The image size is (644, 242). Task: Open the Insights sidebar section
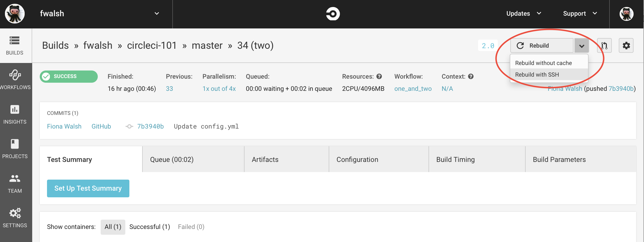pos(15,114)
